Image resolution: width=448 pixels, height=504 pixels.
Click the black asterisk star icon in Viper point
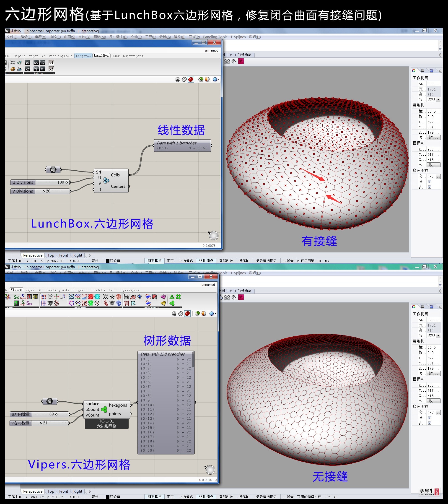tap(112, 297)
